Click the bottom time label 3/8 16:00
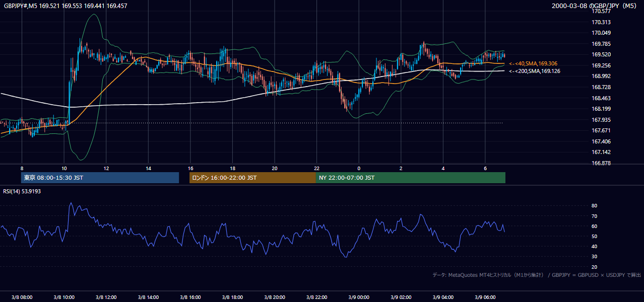 [x=190, y=297]
